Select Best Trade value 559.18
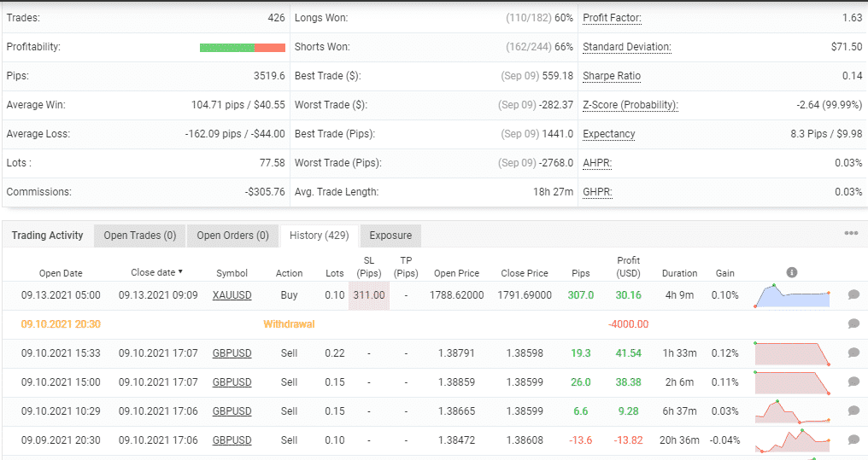 [x=557, y=76]
